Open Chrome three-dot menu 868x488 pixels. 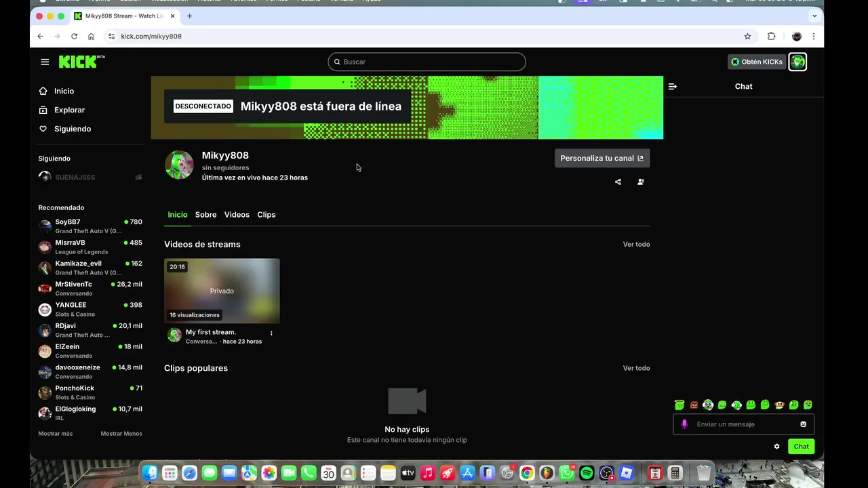pyautogui.click(x=814, y=36)
